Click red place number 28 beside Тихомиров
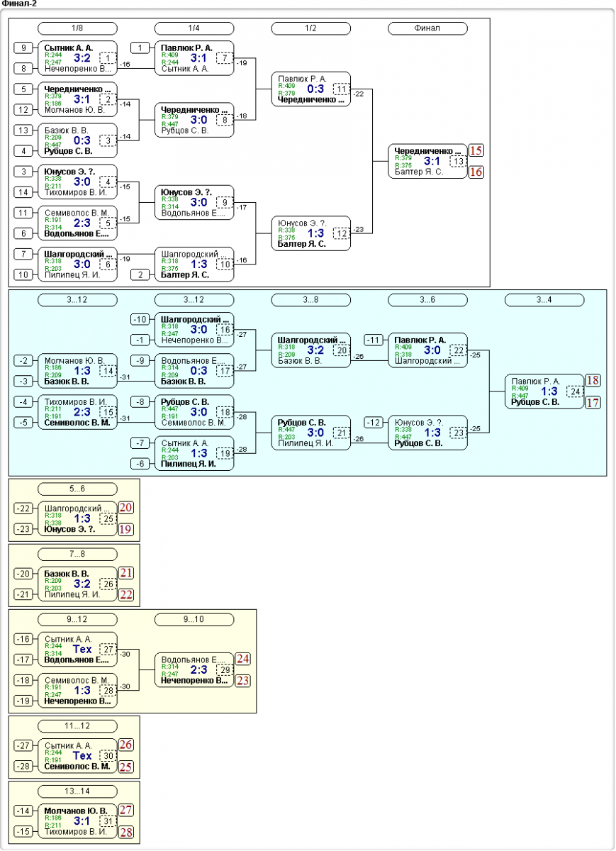This screenshot has width=616, height=851. [x=128, y=832]
